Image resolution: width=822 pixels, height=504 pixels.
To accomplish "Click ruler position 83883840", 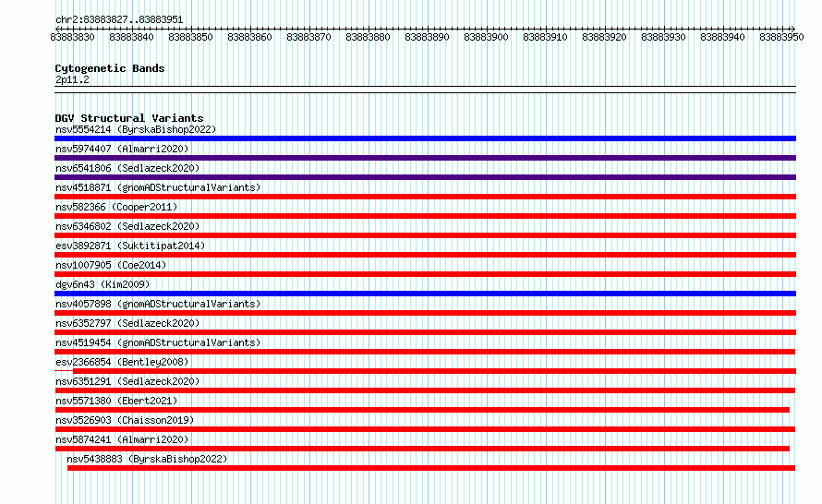I will pos(131,37).
